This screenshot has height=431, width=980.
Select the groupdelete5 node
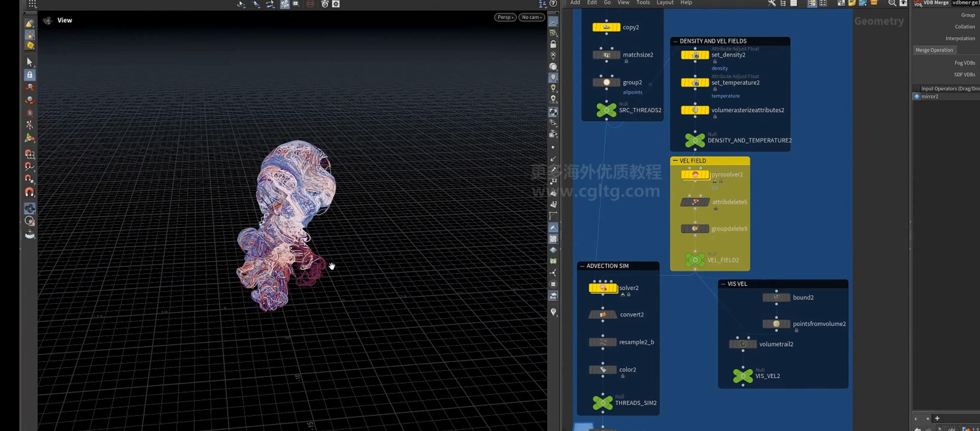click(695, 229)
